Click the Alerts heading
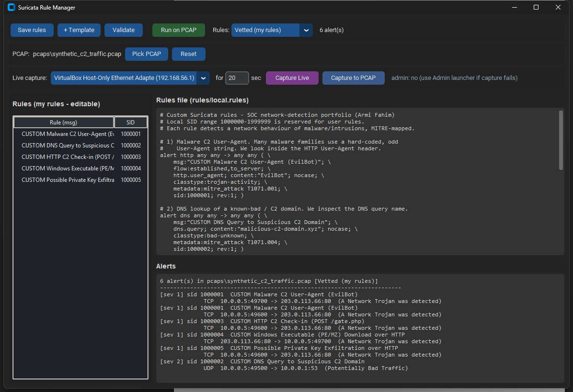Screen dimensions: 573x392 point(166,267)
